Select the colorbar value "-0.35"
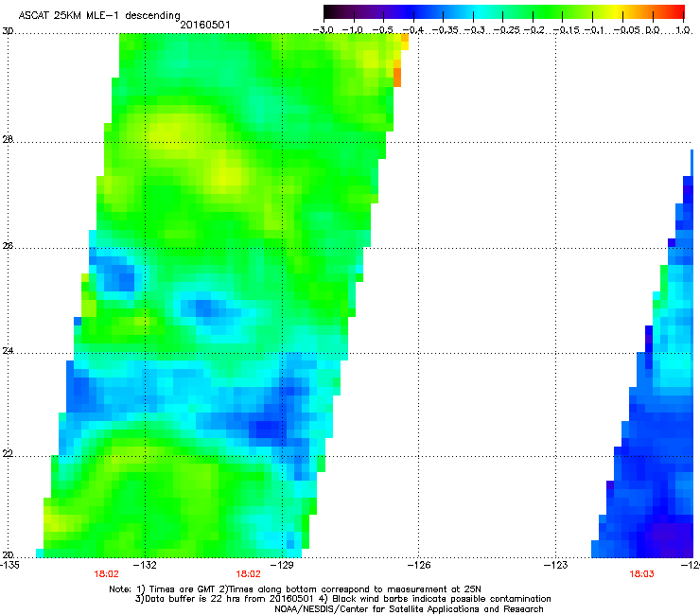The image size is (700, 615). pyautogui.click(x=446, y=30)
